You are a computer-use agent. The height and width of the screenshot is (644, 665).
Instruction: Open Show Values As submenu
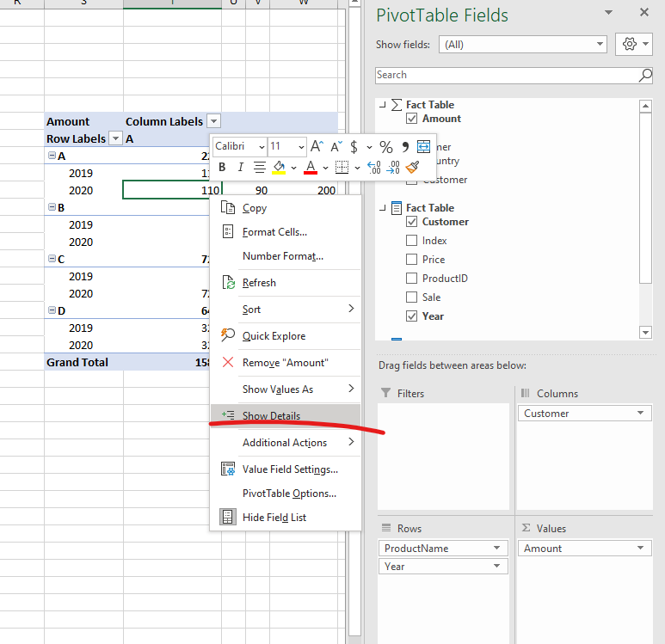click(286, 389)
